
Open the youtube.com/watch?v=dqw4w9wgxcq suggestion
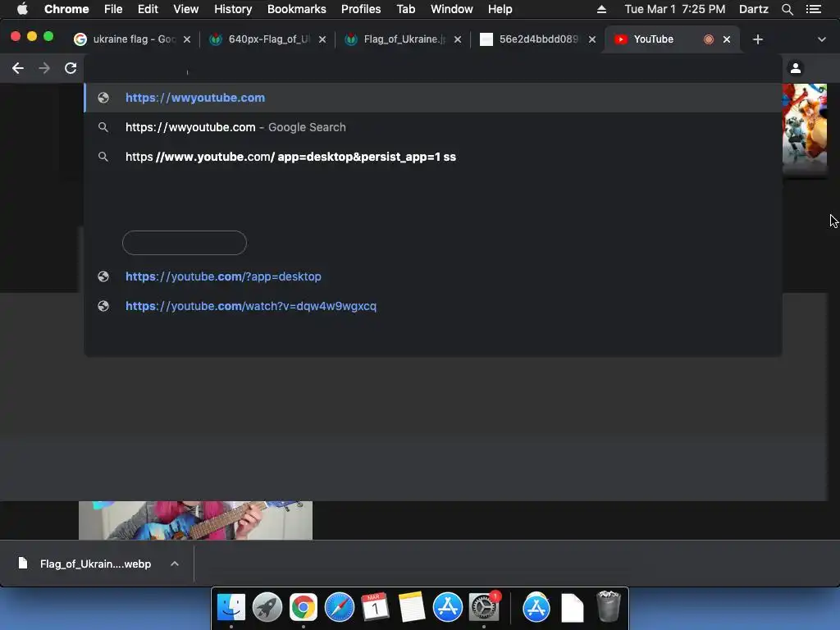(433, 306)
